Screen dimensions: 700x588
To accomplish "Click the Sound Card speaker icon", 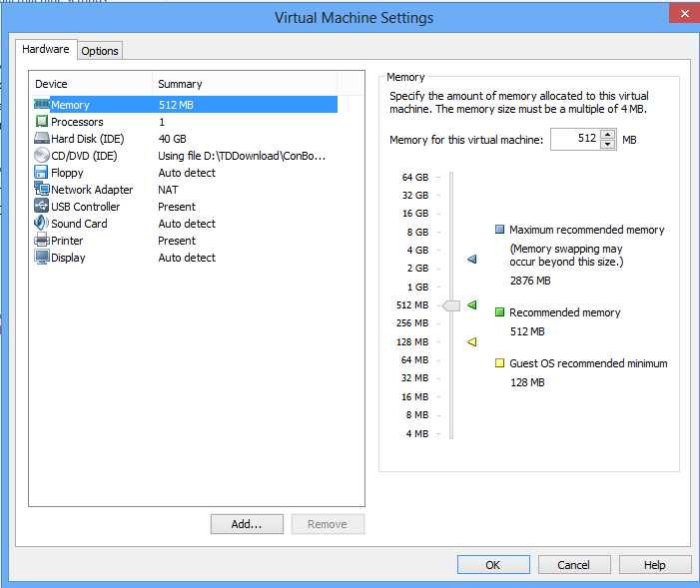I will tap(42, 224).
